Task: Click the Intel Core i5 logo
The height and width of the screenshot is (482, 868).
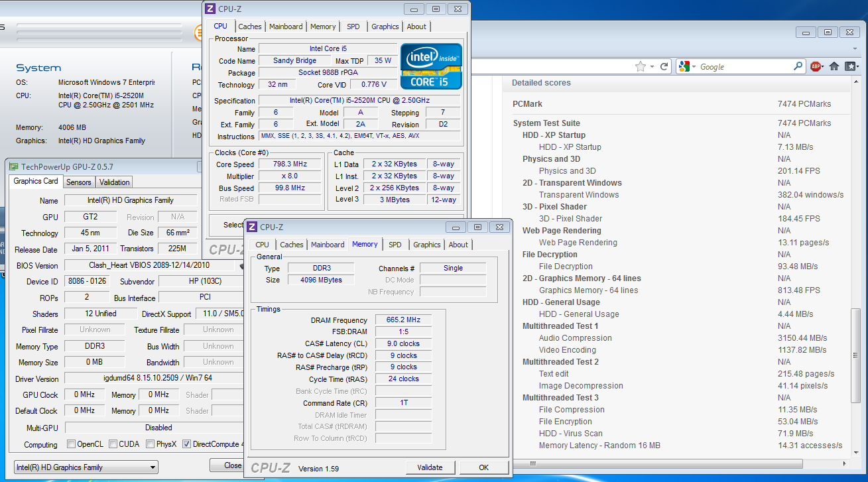Action: click(x=430, y=66)
